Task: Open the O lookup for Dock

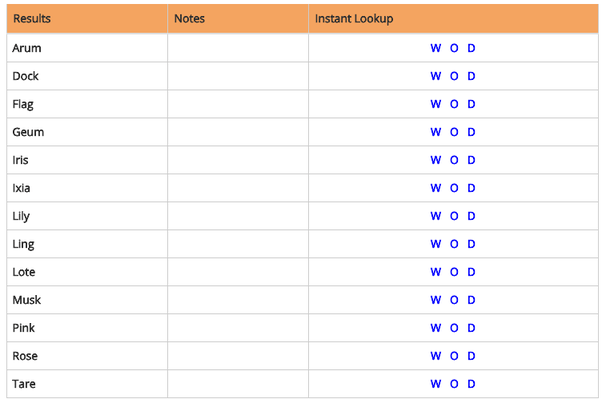Action: 454,76
